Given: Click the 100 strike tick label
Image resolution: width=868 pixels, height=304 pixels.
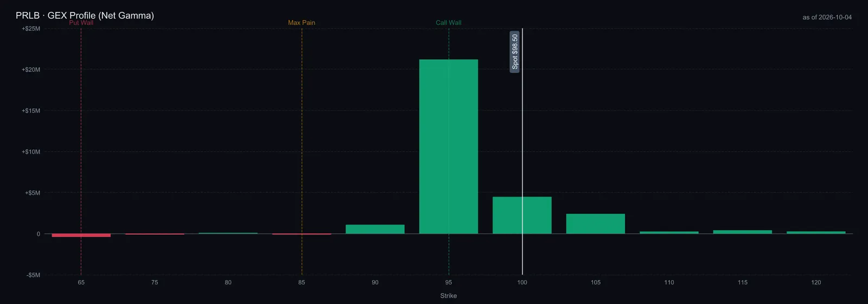Looking at the screenshot, I should [x=522, y=282].
